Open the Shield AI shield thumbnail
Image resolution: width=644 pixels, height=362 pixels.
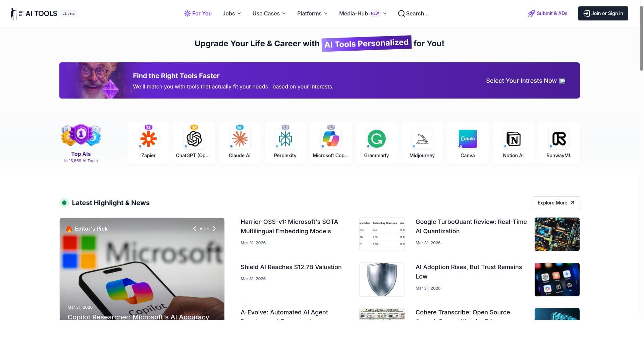[x=382, y=280]
